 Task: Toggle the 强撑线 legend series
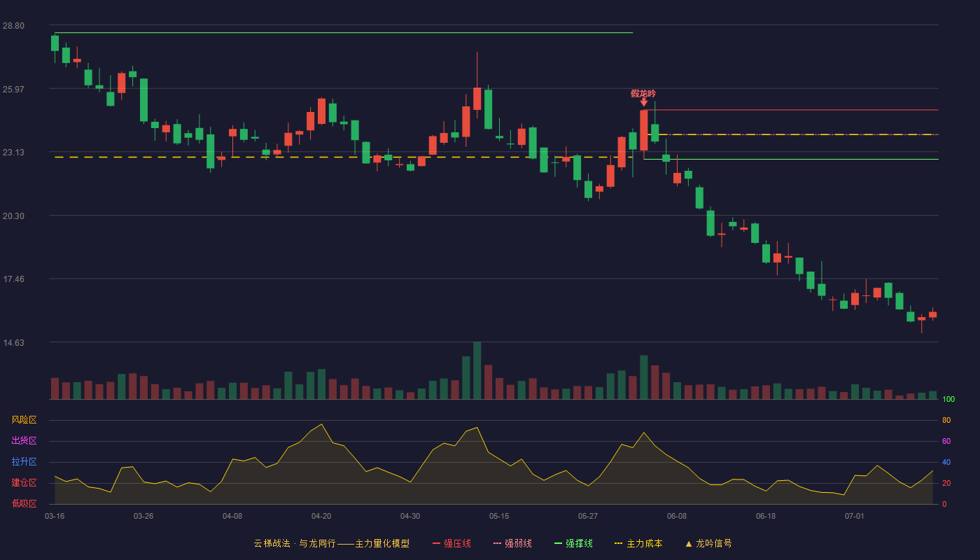click(x=573, y=543)
